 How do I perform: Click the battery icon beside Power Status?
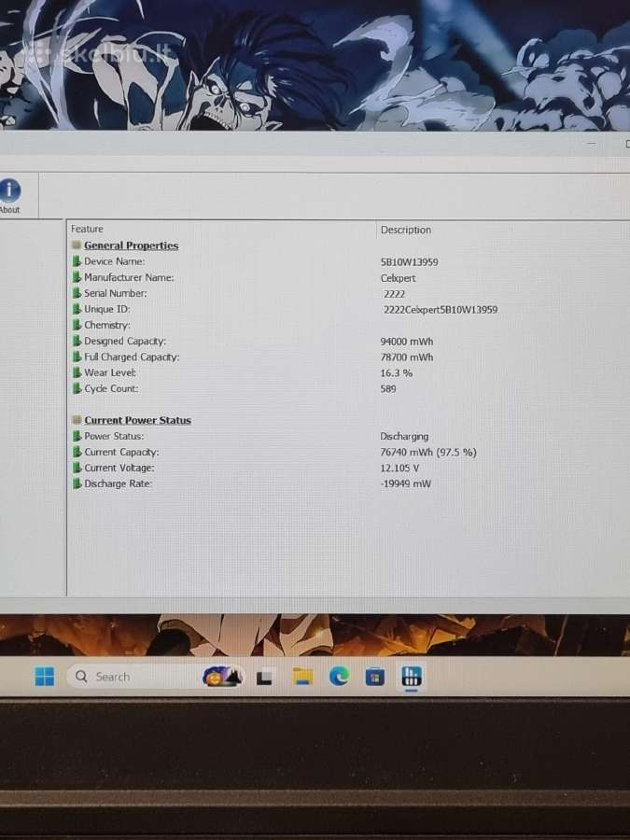point(77,436)
